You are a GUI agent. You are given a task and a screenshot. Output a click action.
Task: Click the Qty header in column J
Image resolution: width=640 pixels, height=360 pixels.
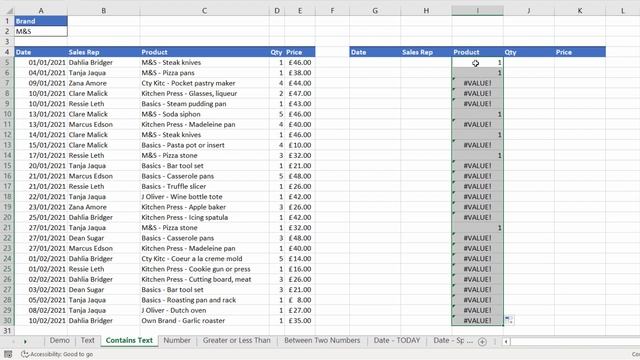(529, 52)
